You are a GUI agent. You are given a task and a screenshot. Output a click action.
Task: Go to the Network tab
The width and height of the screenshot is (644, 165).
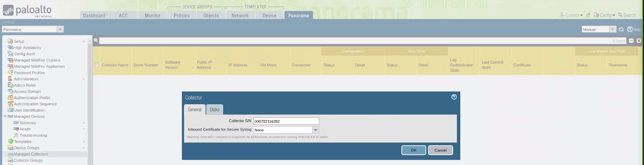[240, 15]
